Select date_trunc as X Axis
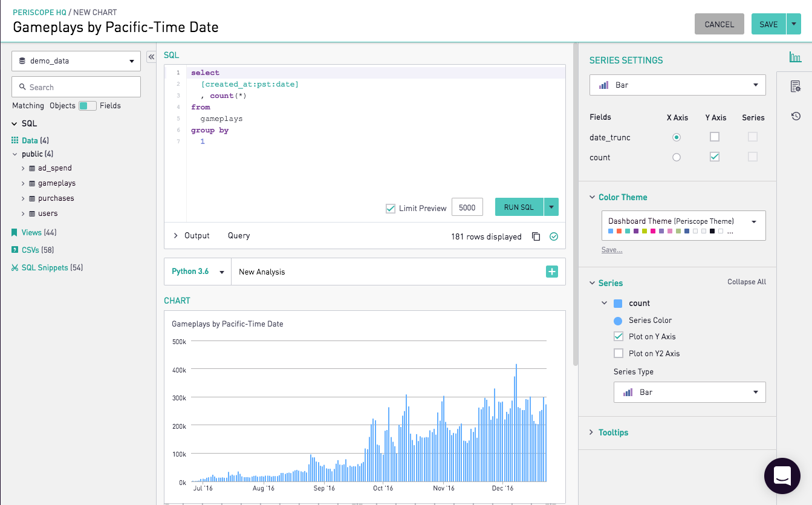The width and height of the screenshot is (812, 505). [677, 137]
